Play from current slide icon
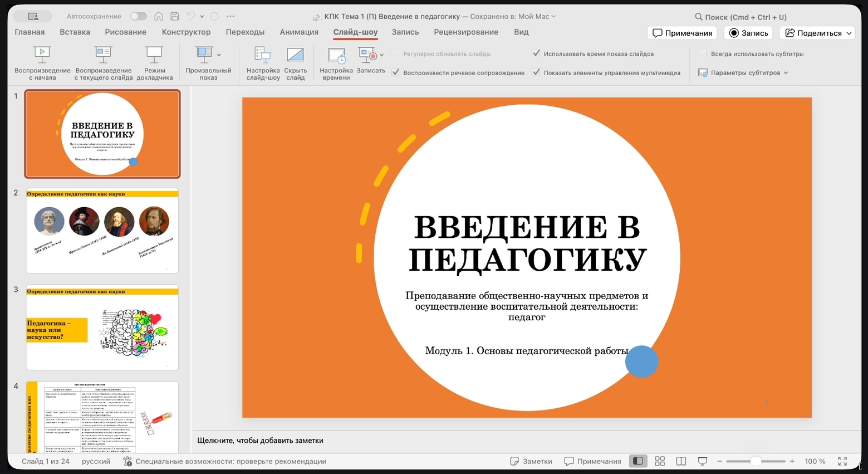This screenshot has width=868, height=474. click(104, 55)
